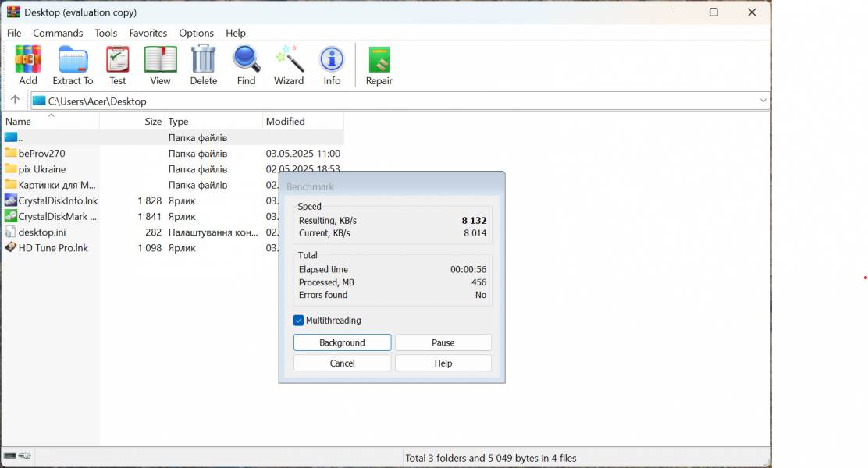Open the Options menu

(196, 33)
